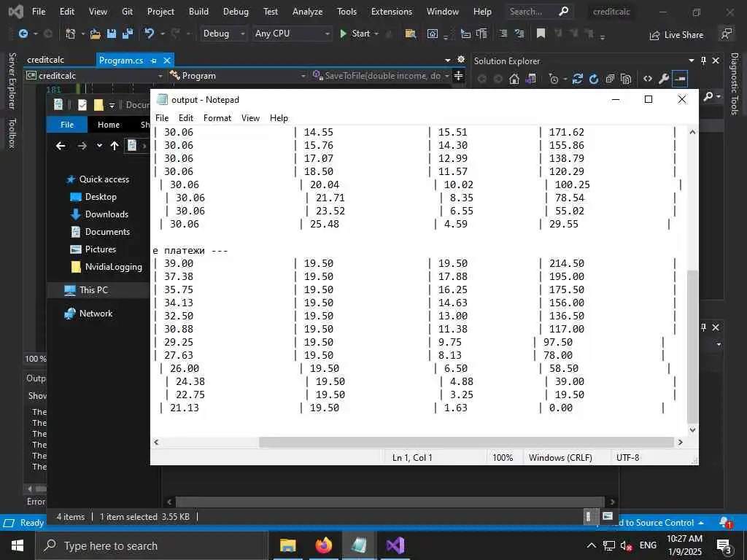747x560 pixels.
Task: Open the Debug configuration dropdown
Action: point(223,34)
